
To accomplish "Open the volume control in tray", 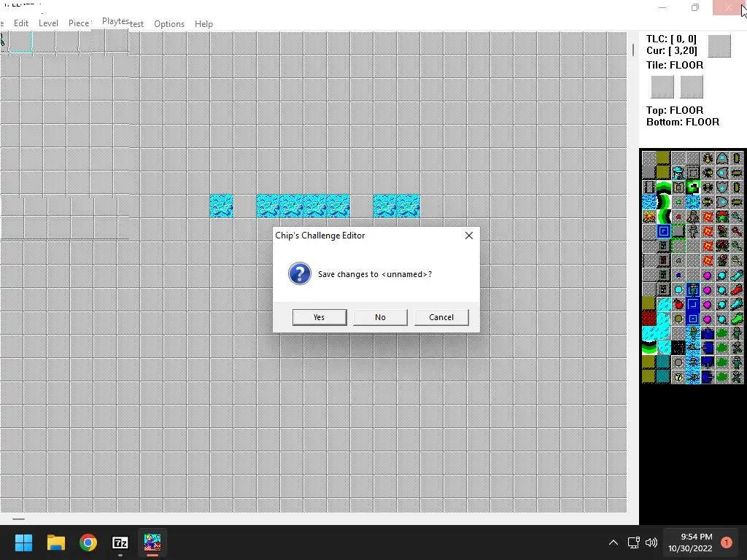I will (651, 542).
